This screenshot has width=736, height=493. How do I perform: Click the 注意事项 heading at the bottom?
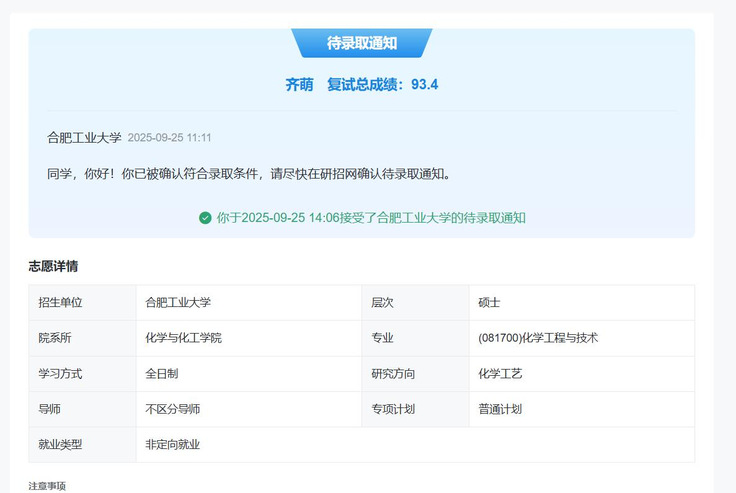[47, 486]
